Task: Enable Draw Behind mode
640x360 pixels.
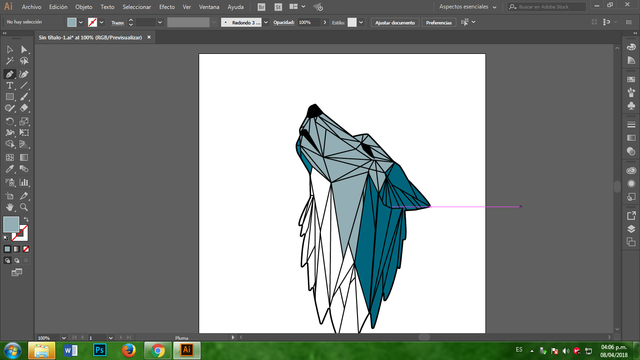Action: click(17, 260)
